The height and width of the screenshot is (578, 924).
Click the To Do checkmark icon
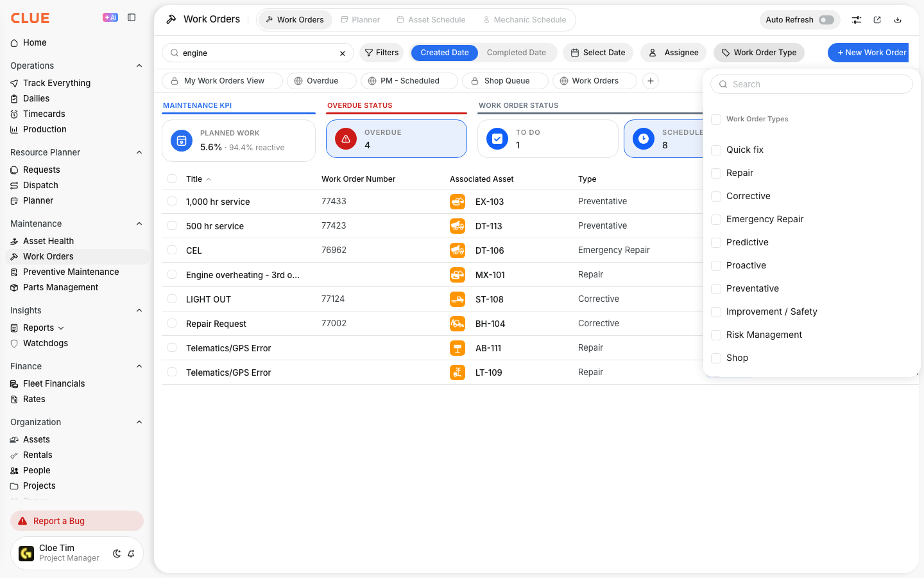497,139
